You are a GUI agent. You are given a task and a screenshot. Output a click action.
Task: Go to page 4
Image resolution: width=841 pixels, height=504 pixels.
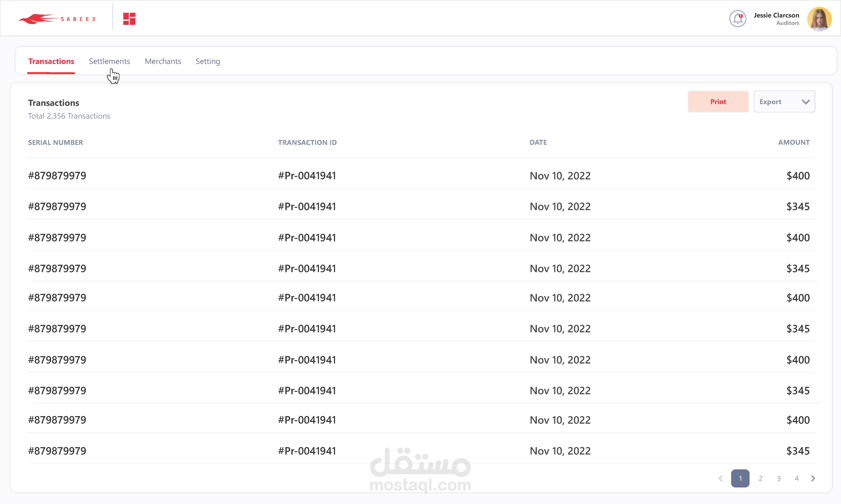[x=797, y=478]
